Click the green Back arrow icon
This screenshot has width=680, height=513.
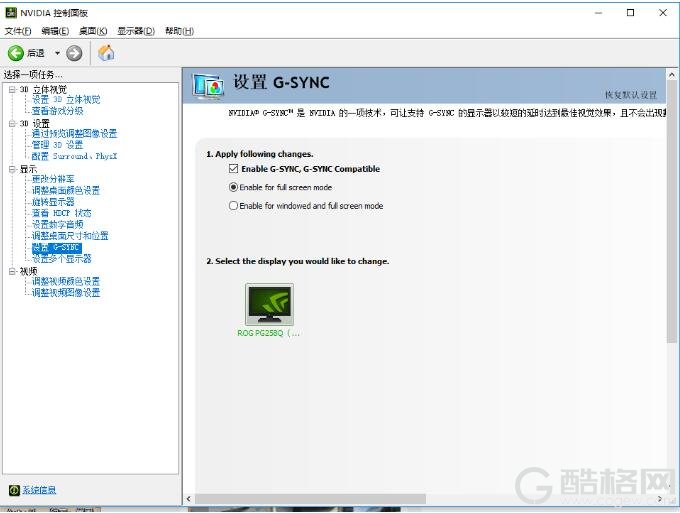16,53
